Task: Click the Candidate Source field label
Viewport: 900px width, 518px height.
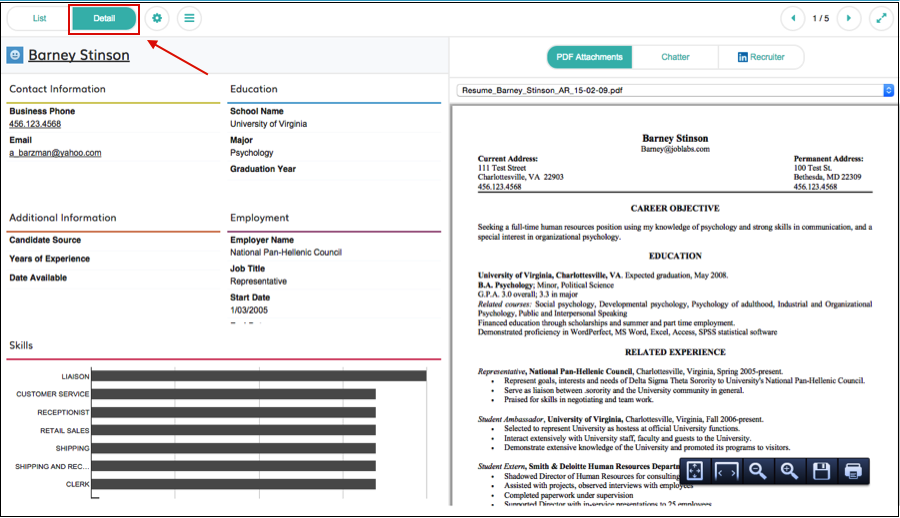Action: [45, 240]
